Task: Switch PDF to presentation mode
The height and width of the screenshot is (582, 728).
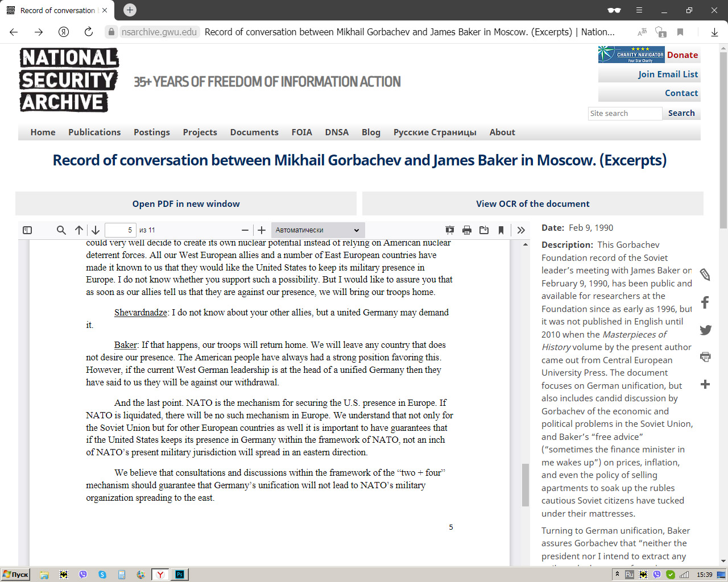Action: (450, 230)
